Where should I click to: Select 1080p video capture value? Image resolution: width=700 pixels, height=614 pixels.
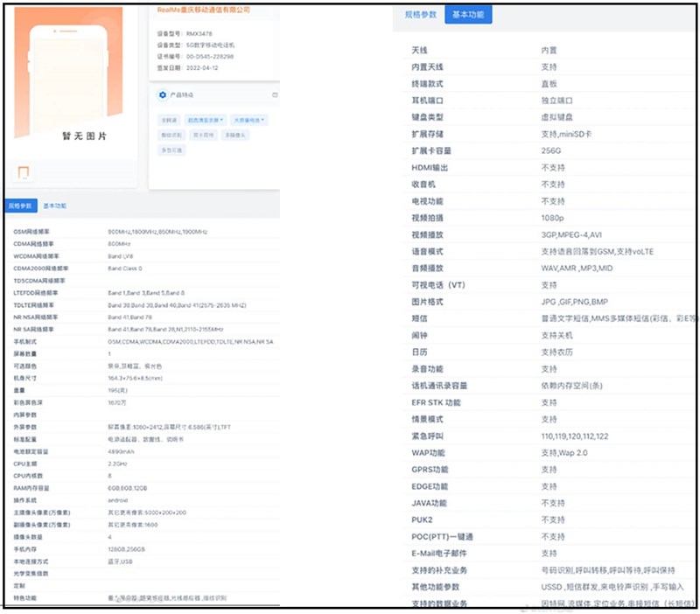coord(552,218)
